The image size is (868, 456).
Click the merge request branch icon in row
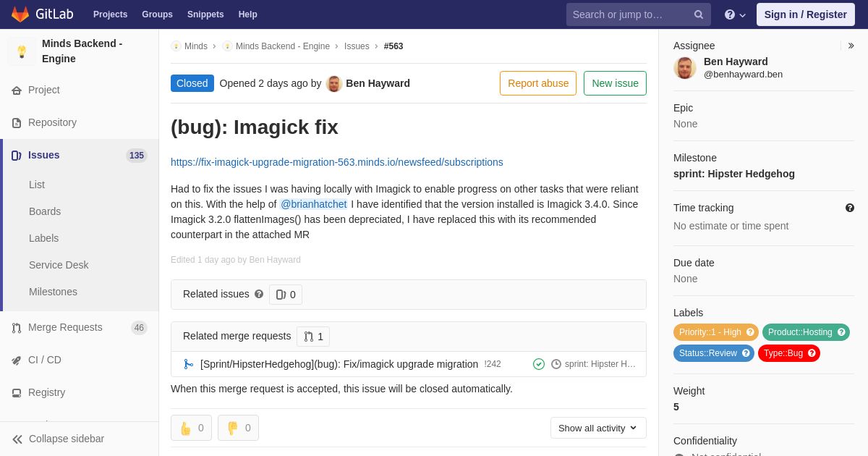pyautogui.click(x=189, y=364)
